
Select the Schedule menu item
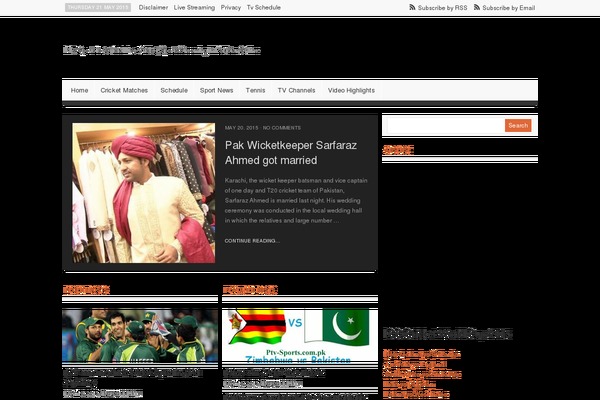click(174, 90)
